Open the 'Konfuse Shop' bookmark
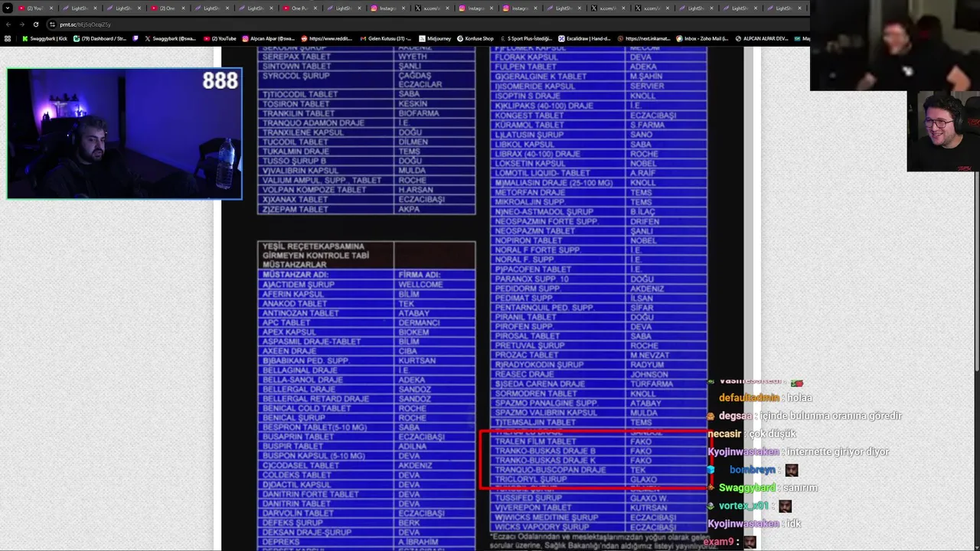 475,38
